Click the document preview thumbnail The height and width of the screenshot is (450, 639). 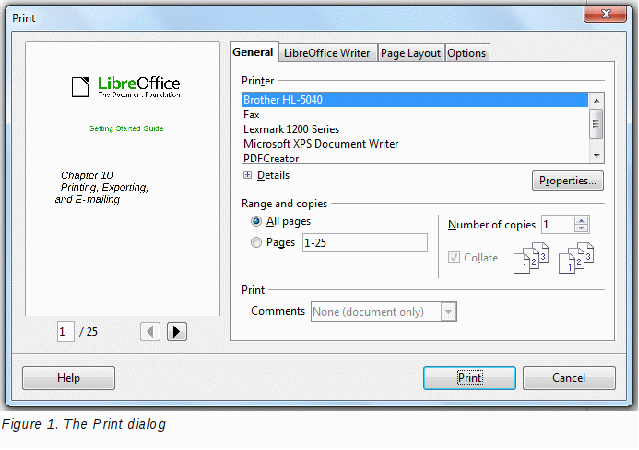click(x=122, y=179)
